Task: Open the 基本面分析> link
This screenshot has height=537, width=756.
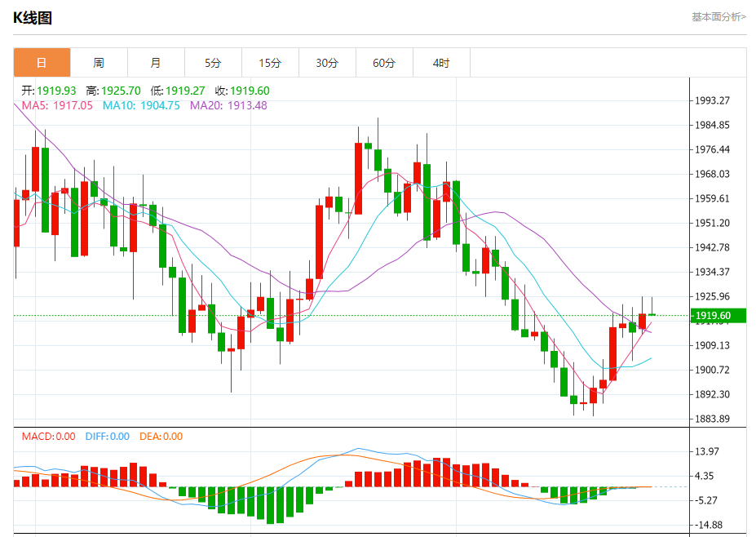Action: (x=718, y=17)
